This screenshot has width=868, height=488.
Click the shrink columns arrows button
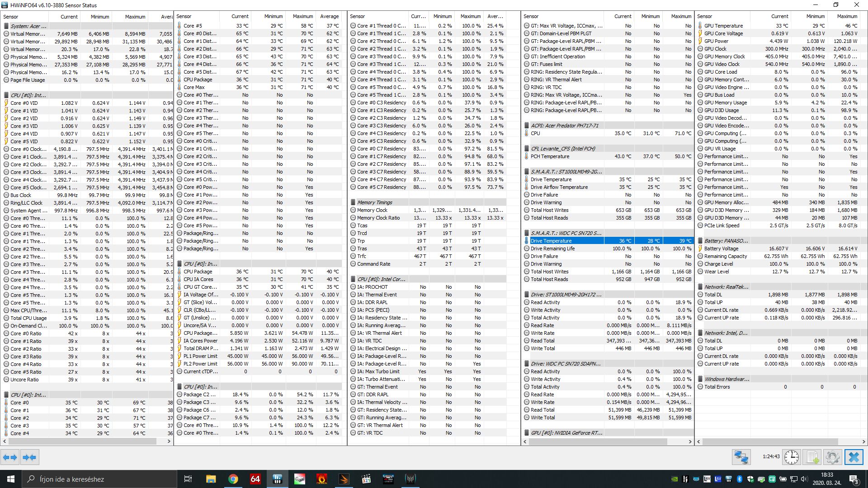click(x=29, y=457)
